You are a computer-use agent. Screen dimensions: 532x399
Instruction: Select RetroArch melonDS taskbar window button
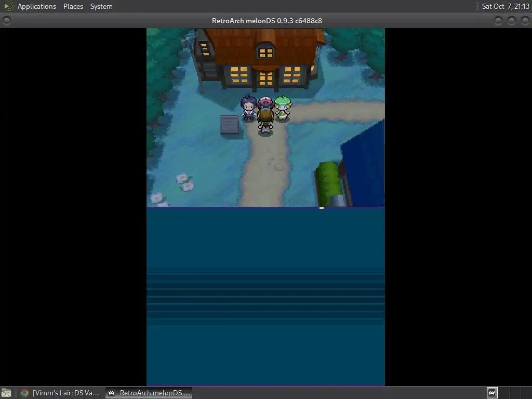point(149,393)
